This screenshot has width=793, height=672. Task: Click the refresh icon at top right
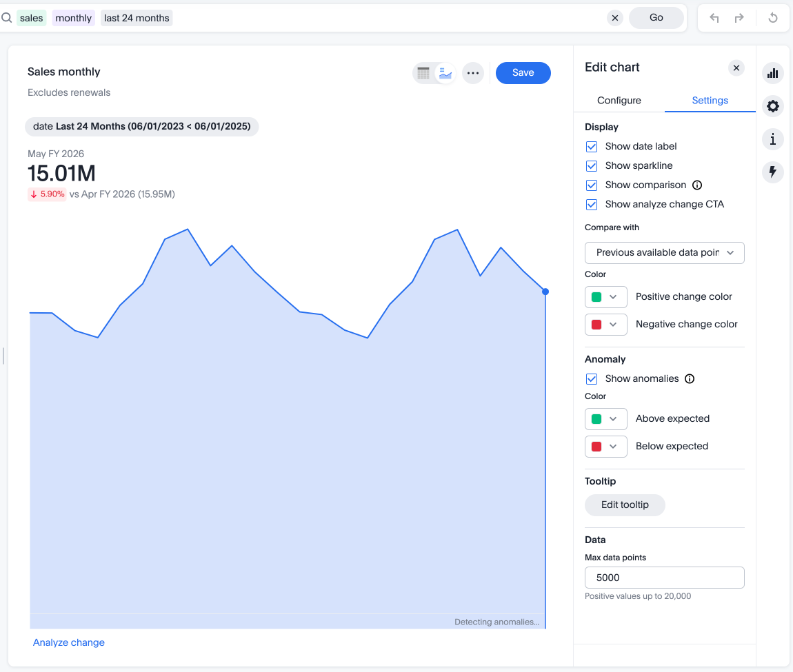(x=772, y=17)
